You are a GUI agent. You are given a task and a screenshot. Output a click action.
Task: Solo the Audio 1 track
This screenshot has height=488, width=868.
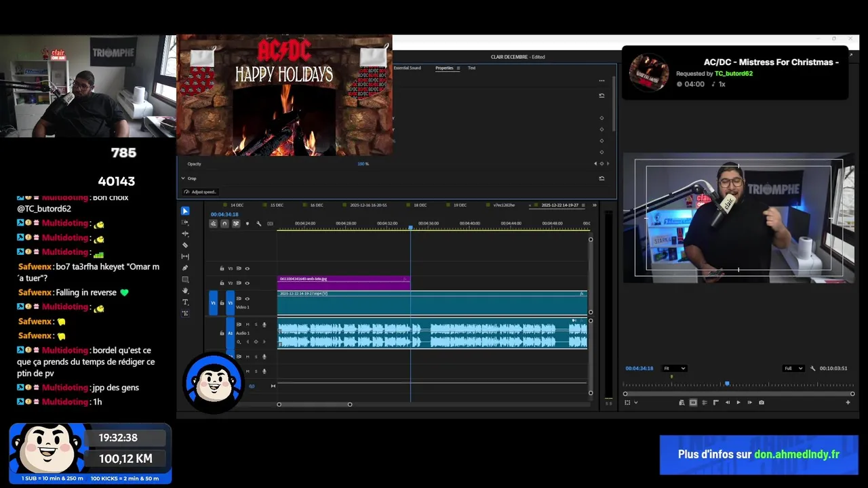(256, 325)
